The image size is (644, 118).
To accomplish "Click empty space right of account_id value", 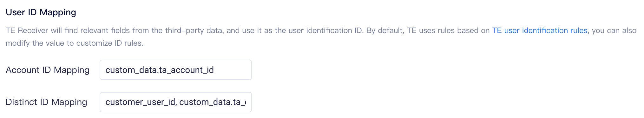I will [233, 70].
